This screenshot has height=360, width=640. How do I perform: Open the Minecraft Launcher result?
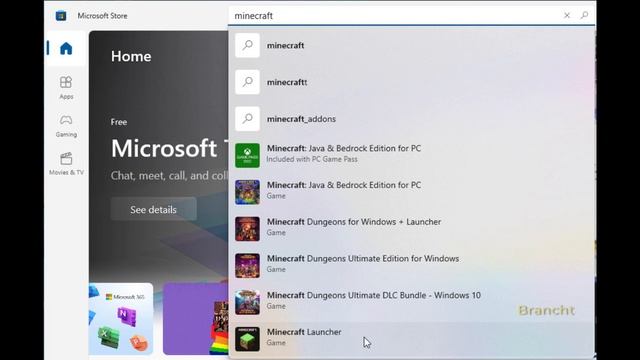pos(411,339)
